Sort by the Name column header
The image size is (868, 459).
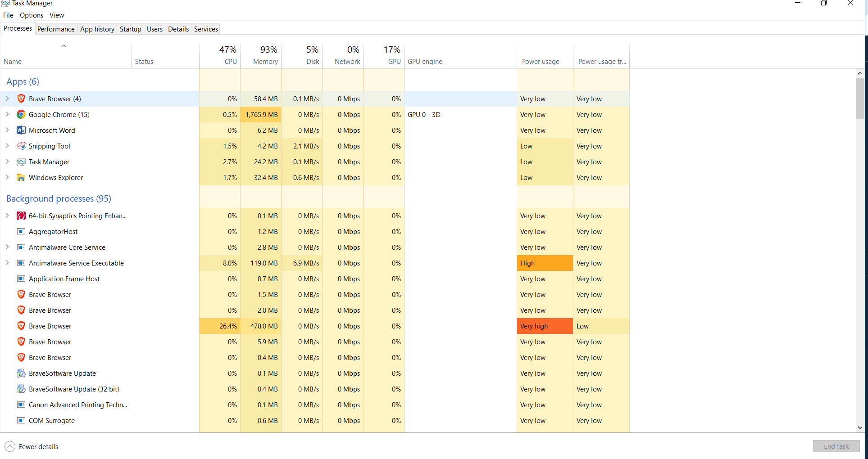pyautogui.click(x=66, y=55)
